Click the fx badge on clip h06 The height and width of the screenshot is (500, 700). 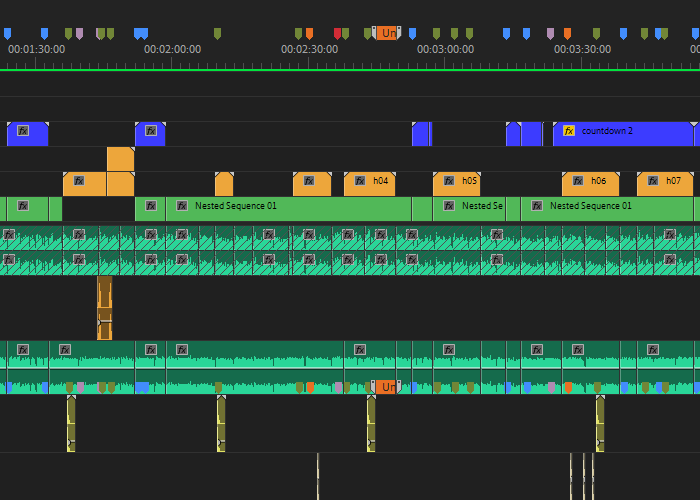pyautogui.click(x=578, y=181)
